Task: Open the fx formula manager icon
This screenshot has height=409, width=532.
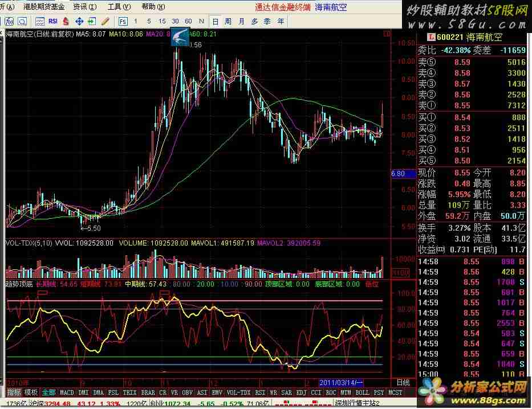Action: 9,22
